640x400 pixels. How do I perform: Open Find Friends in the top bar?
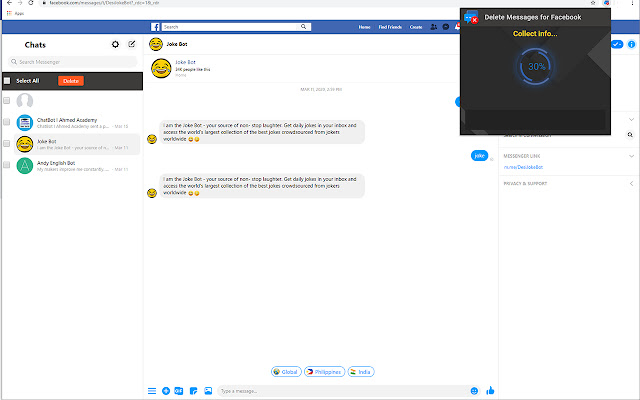(x=390, y=27)
